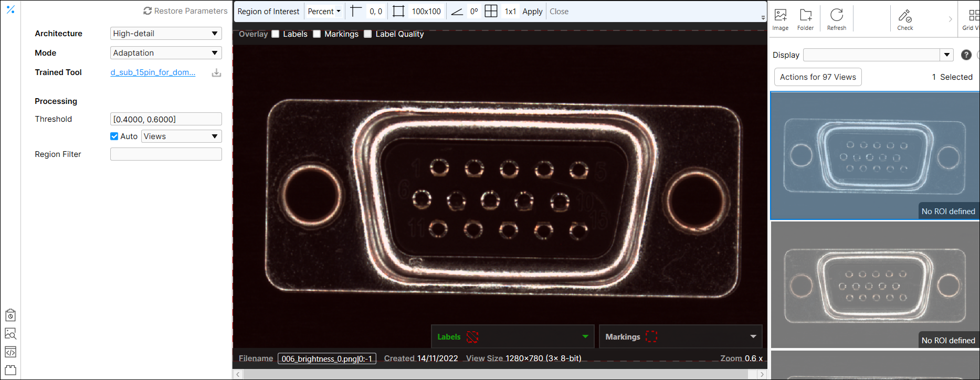Open the d_sub_15pin trained tool link

click(153, 72)
